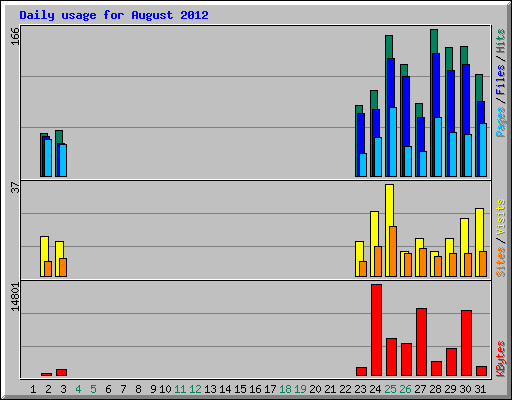Viewport: 512px width, 400px height.
Task: Click green weekend day label 4
Action: click(78, 389)
